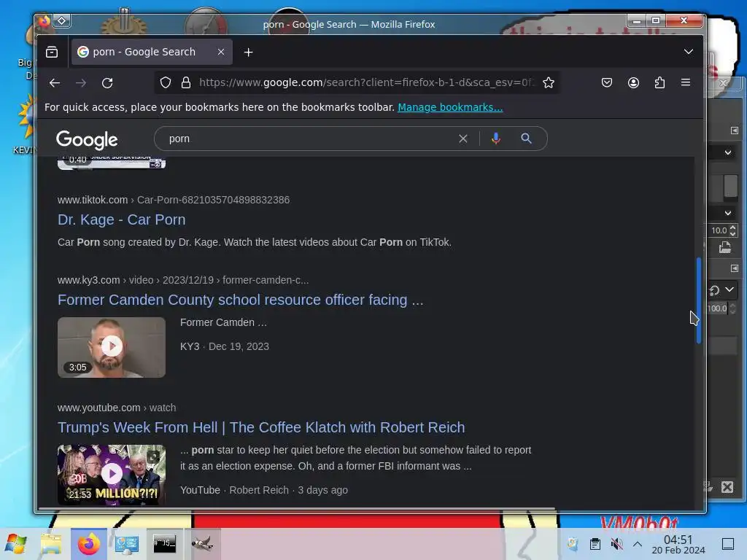Open Firefox application hamburger menu
The image size is (747, 560).
pos(686,82)
